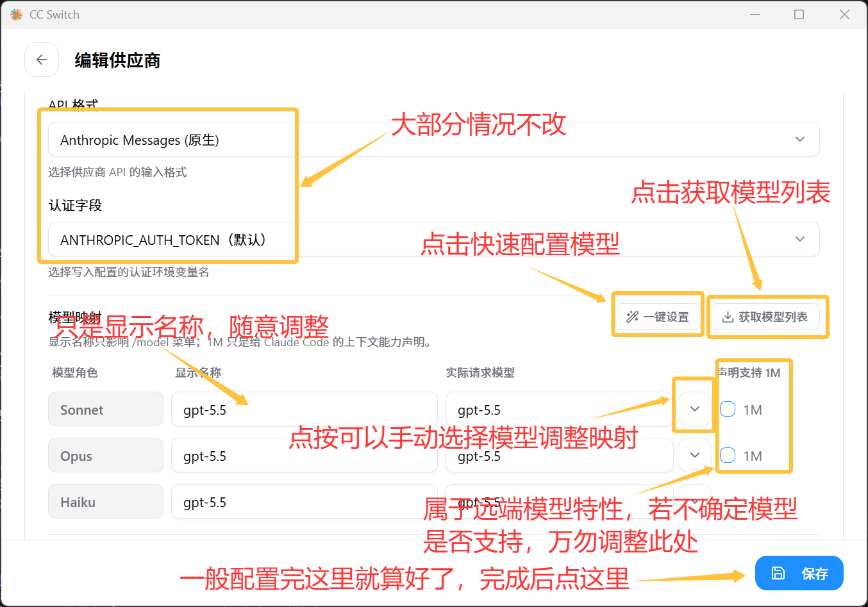Image resolution: width=868 pixels, height=607 pixels.
Task: Click the 实际请求模型 column header
Action: click(x=480, y=372)
